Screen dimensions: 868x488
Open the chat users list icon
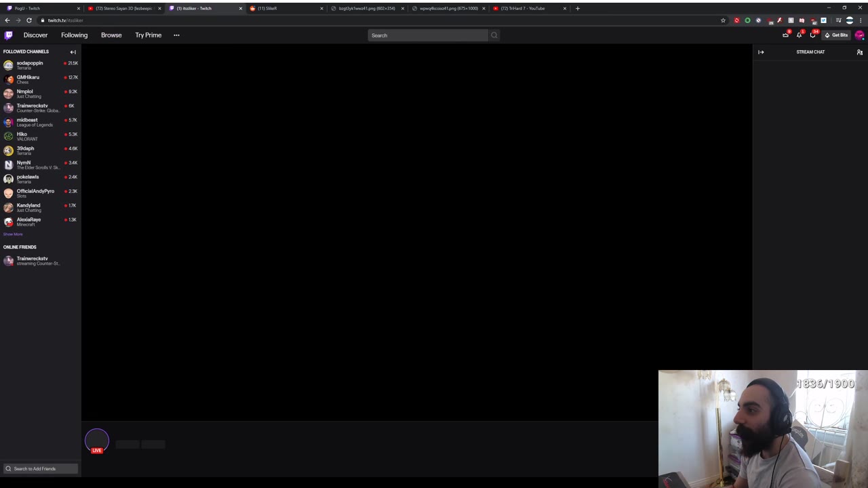[859, 52]
